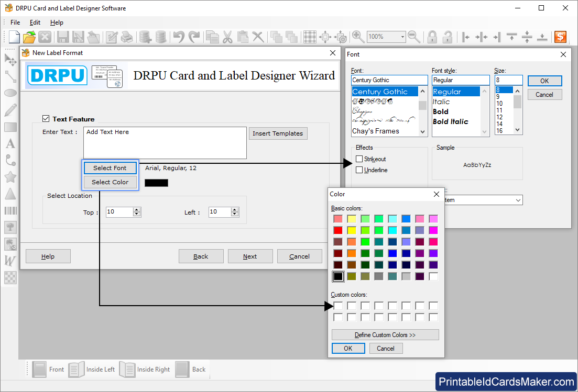The image size is (578, 392).
Task: Click the database add icon in toolbar
Action: point(145,37)
